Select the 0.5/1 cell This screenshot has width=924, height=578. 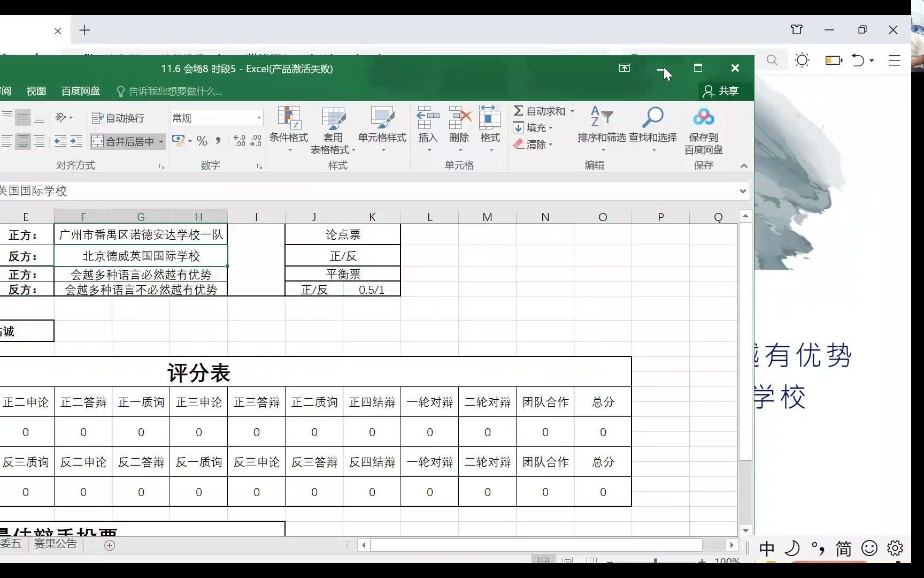pos(372,290)
